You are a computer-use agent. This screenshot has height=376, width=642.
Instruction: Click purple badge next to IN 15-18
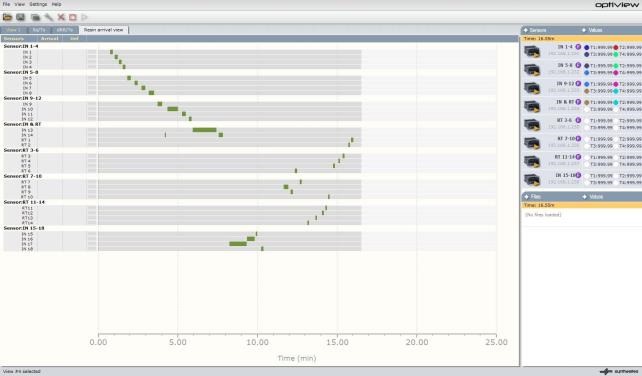pyautogui.click(x=578, y=175)
